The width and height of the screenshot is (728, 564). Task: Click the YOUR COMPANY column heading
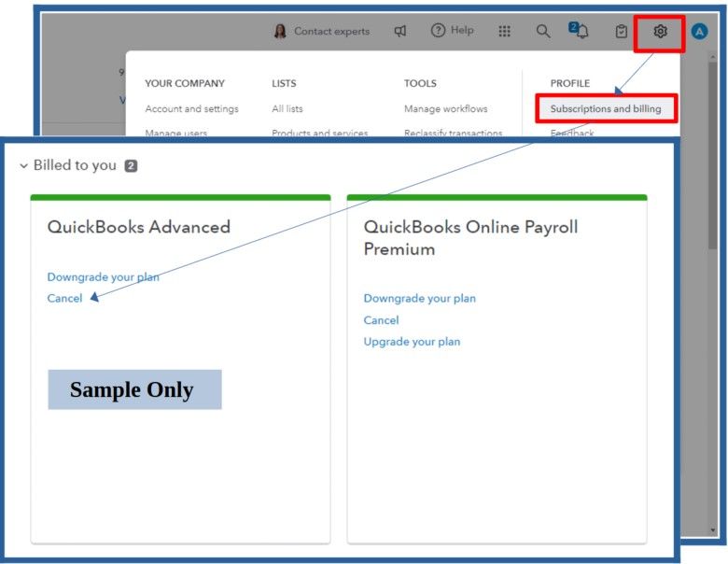(185, 83)
